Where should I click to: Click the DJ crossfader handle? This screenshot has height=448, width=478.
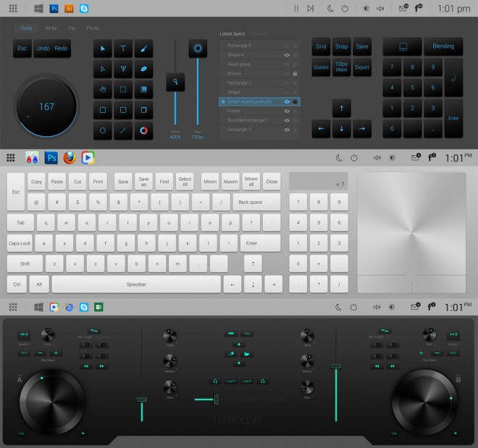coord(216,400)
